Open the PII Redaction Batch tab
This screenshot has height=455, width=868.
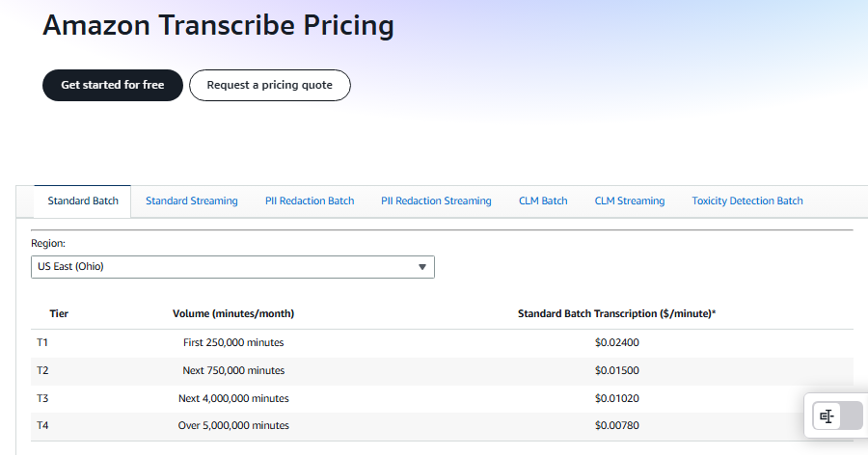coord(310,201)
